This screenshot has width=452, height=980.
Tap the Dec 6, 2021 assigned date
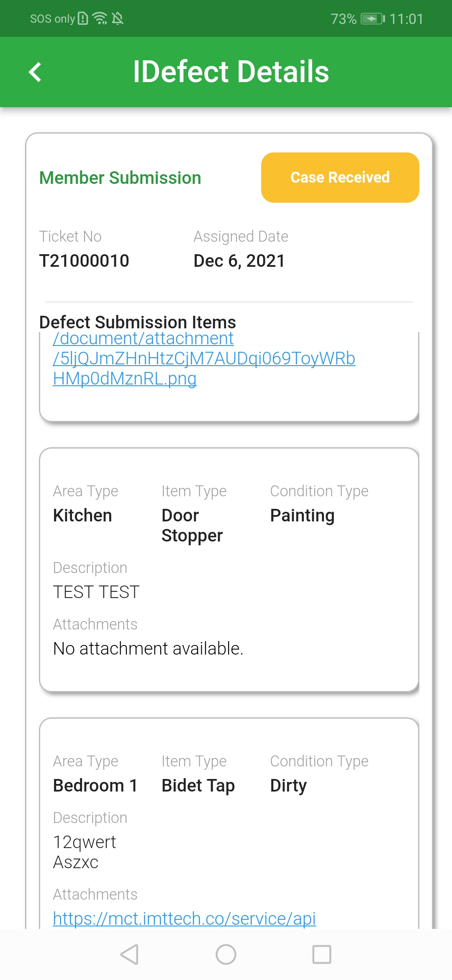point(239,260)
